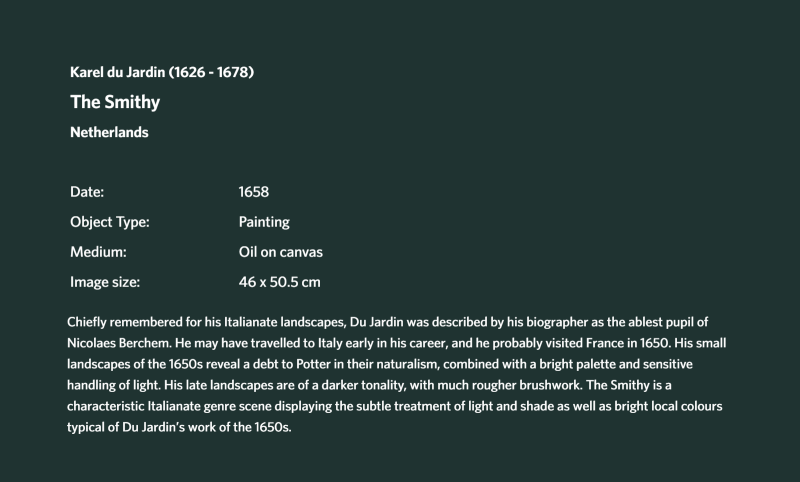Click the Painting object type value
The width and height of the screenshot is (800, 482).
[264, 222]
